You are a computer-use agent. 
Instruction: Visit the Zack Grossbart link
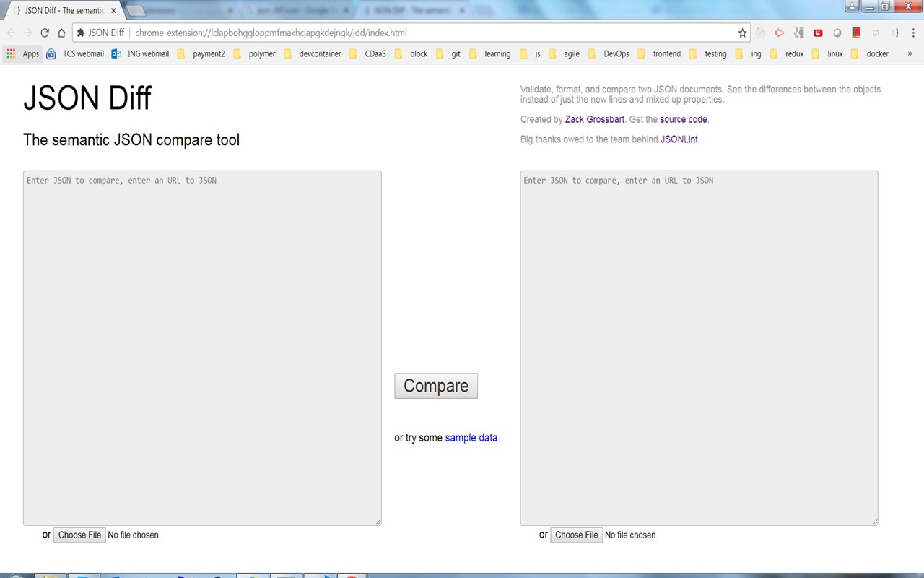pos(594,119)
